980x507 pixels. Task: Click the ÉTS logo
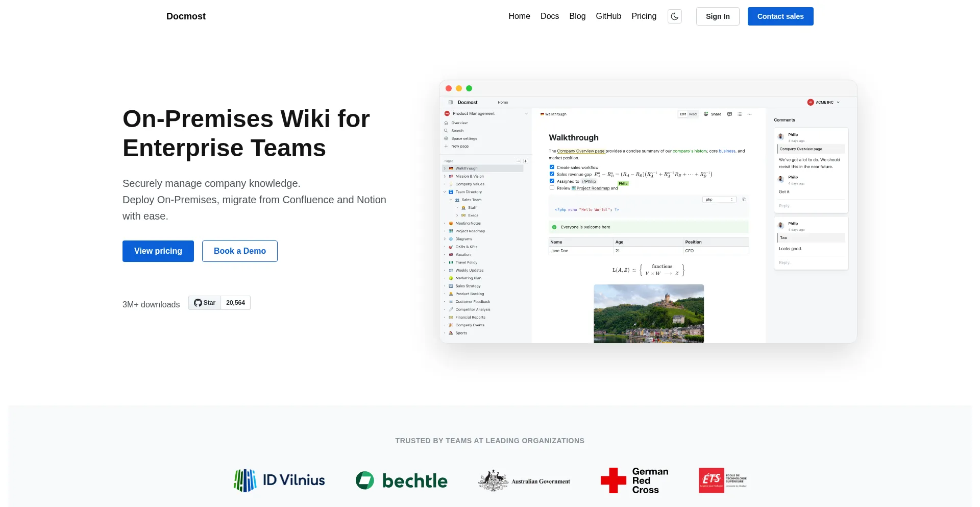tap(723, 480)
